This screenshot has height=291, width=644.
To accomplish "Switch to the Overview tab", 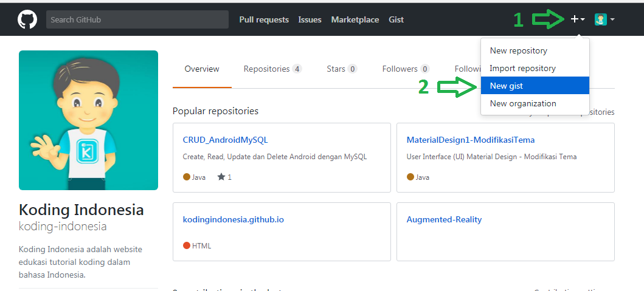I will tap(202, 69).
